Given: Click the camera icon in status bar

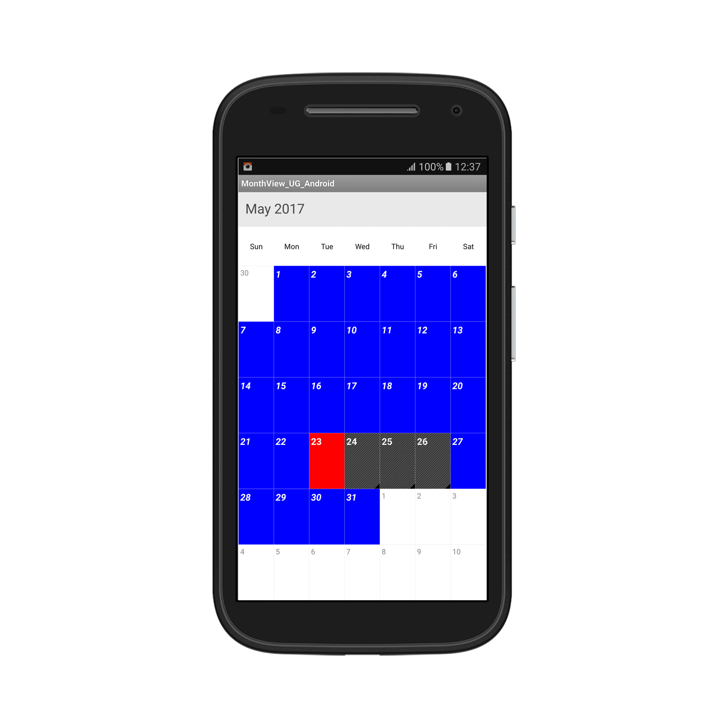Looking at the screenshot, I should coord(247,166).
